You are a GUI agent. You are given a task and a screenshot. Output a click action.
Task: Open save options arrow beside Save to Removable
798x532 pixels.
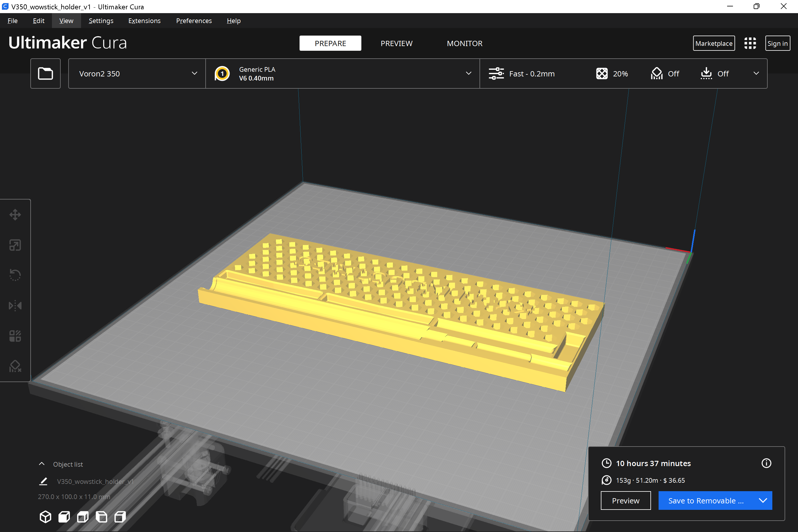pyautogui.click(x=763, y=501)
